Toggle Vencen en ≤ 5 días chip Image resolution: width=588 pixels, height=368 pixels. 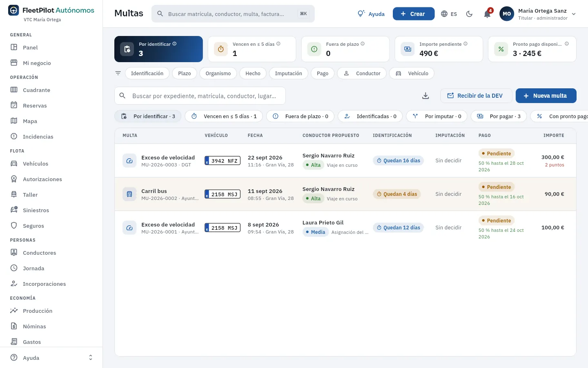pos(225,116)
